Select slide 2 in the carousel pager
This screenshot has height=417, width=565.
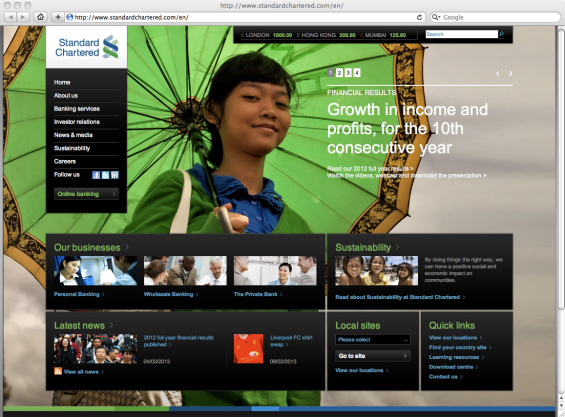click(x=339, y=73)
